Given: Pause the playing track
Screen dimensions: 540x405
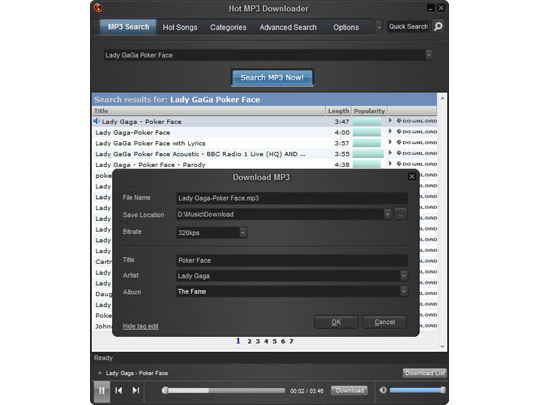Looking at the screenshot, I should (102, 391).
